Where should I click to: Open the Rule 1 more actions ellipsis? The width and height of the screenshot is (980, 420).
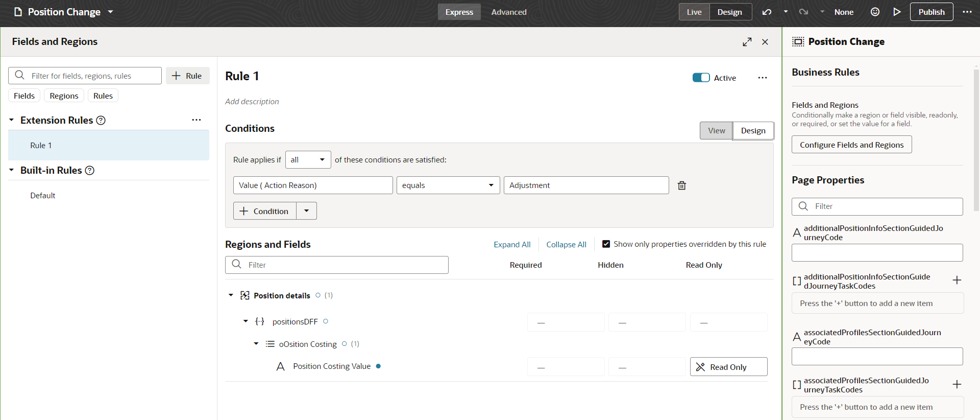[763, 78]
